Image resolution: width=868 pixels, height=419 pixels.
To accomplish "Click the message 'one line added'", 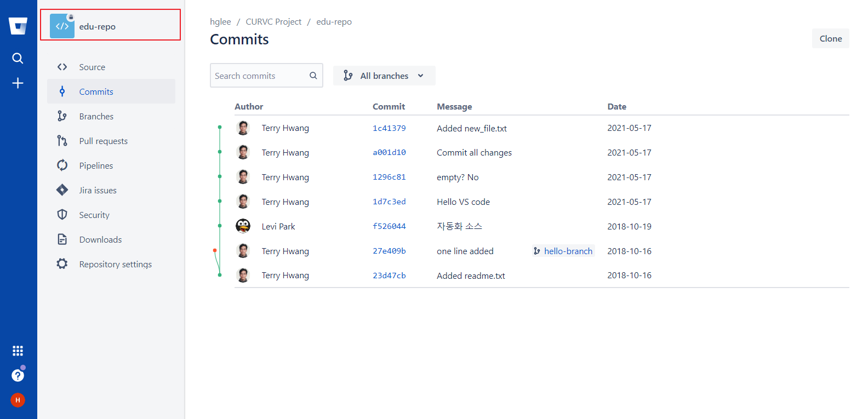I will point(465,251).
